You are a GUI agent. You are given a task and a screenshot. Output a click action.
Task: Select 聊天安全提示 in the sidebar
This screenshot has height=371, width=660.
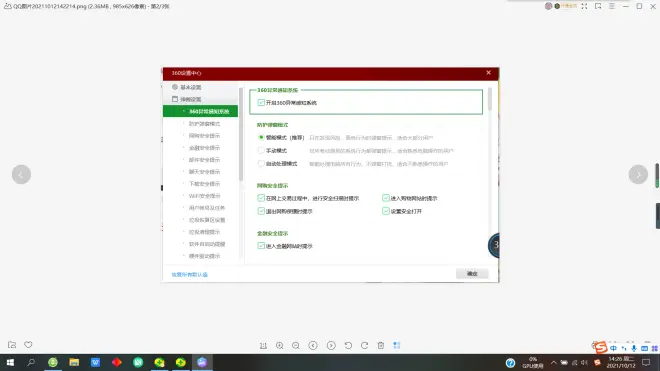tap(204, 172)
